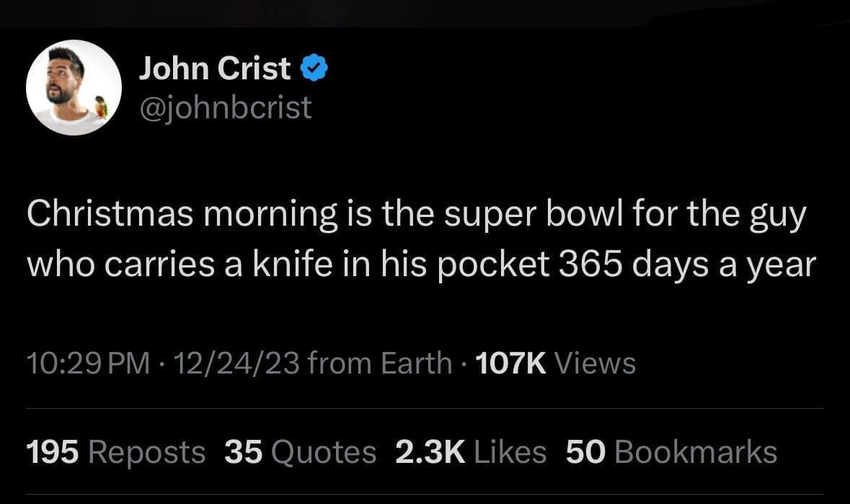
Task: Click the word "pocket" in the tweet
Action: [497, 265]
